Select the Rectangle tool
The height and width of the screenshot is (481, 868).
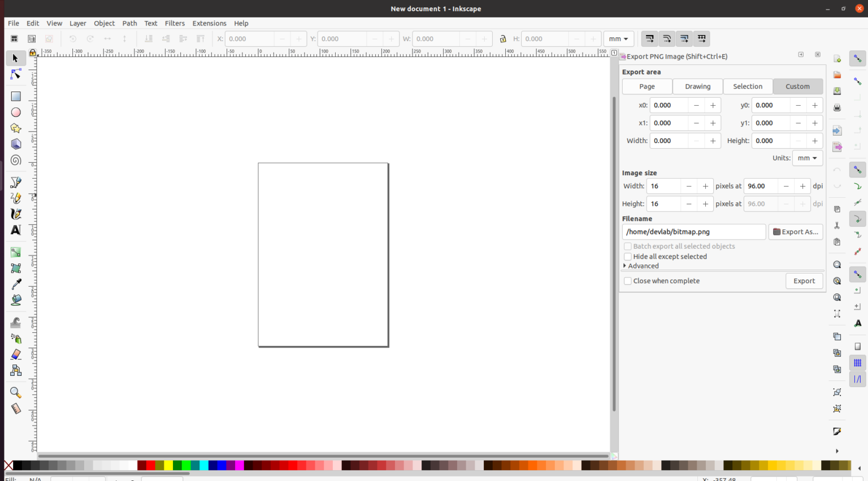click(x=15, y=96)
